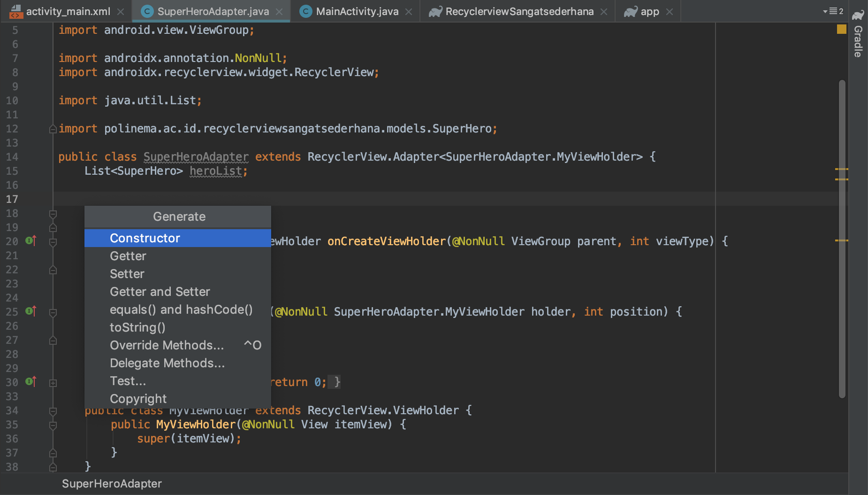The width and height of the screenshot is (868, 495).
Task: Click the heroList field name
Action: pyautogui.click(x=216, y=171)
